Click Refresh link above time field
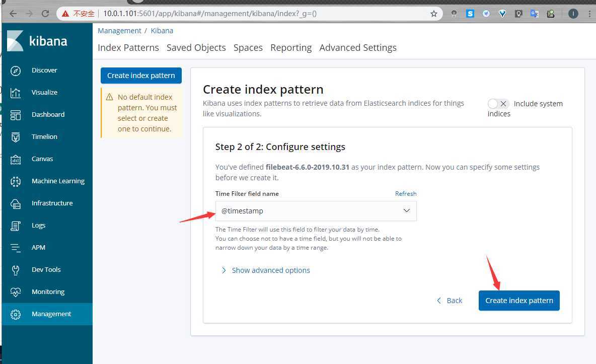This screenshot has width=596, height=364. point(406,194)
